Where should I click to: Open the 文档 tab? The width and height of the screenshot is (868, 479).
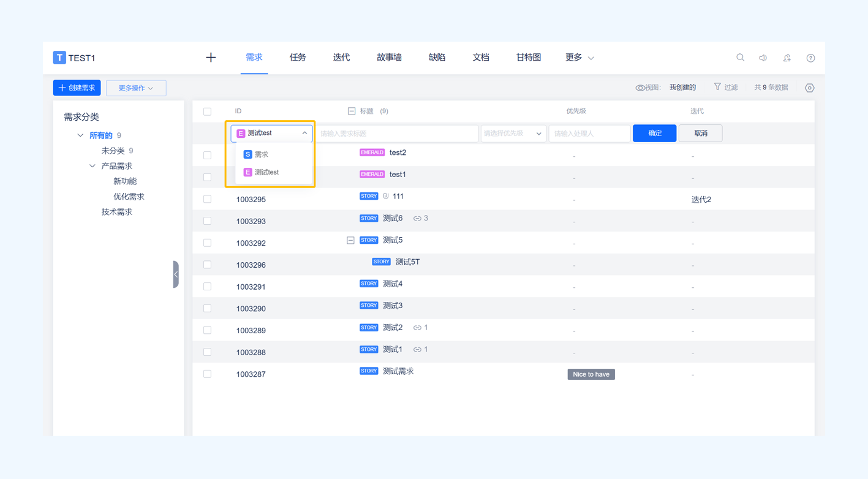pyautogui.click(x=481, y=58)
